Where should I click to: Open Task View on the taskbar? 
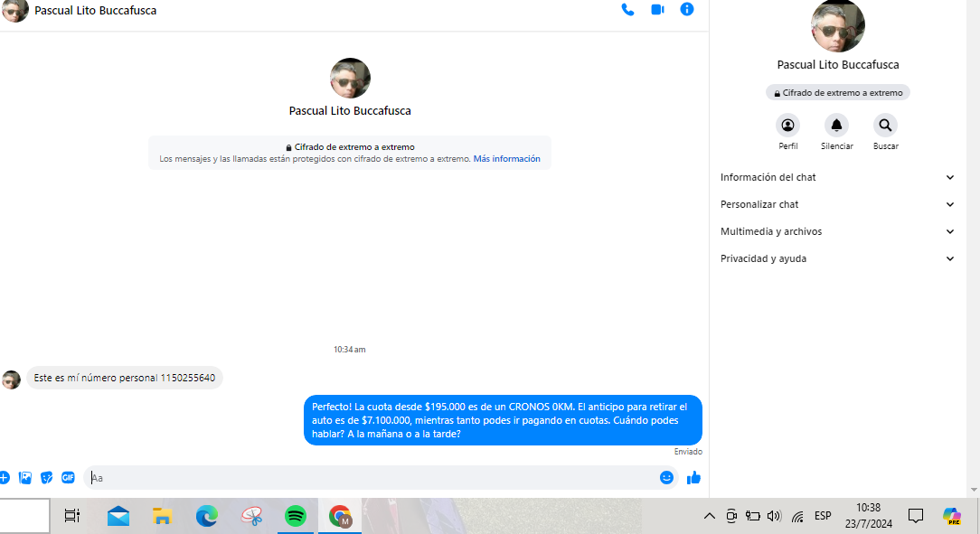click(72, 516)
